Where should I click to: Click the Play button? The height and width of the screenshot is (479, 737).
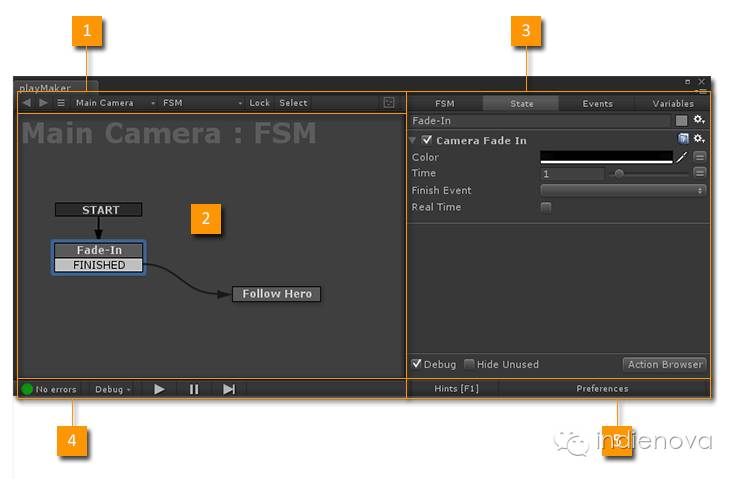[159, 389]
